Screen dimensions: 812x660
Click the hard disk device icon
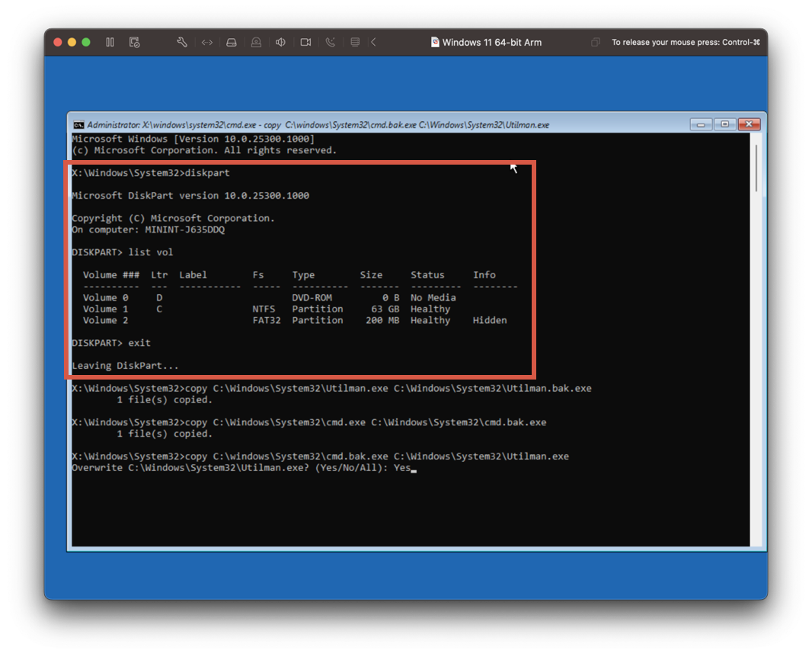point(232,43)
